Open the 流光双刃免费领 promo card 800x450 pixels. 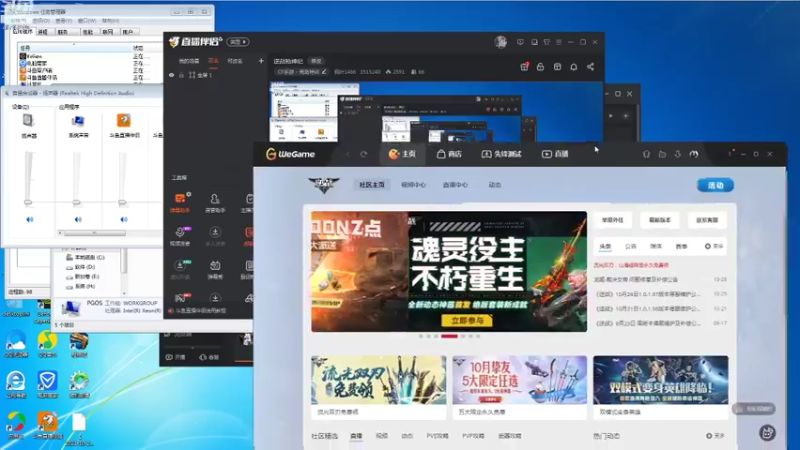coord(379,386)
